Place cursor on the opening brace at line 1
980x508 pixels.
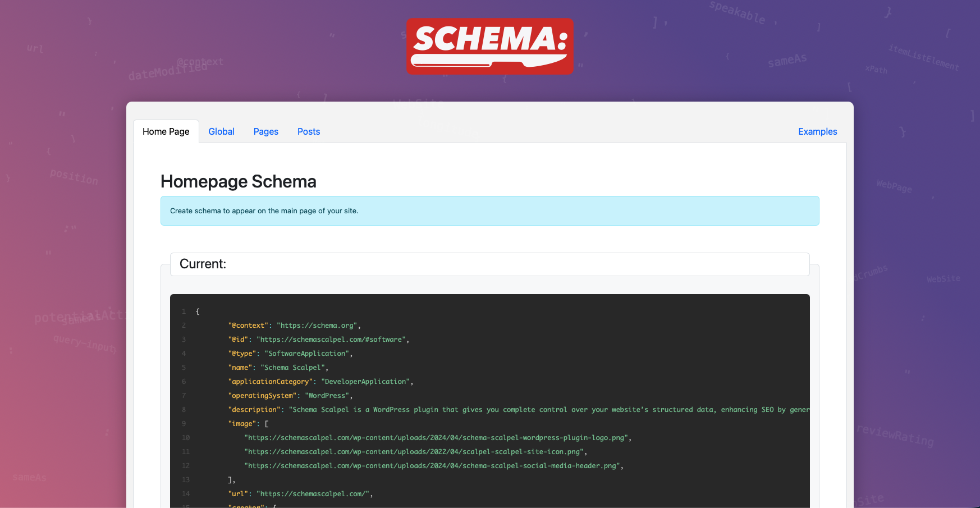click(x=198, y=312)
